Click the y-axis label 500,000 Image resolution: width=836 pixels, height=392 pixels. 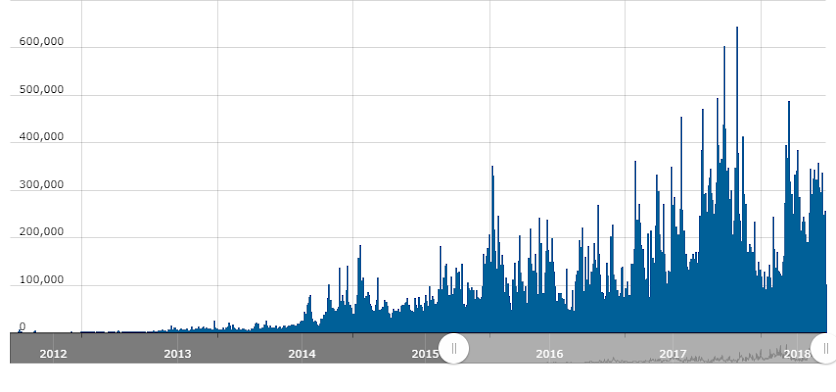41,89
